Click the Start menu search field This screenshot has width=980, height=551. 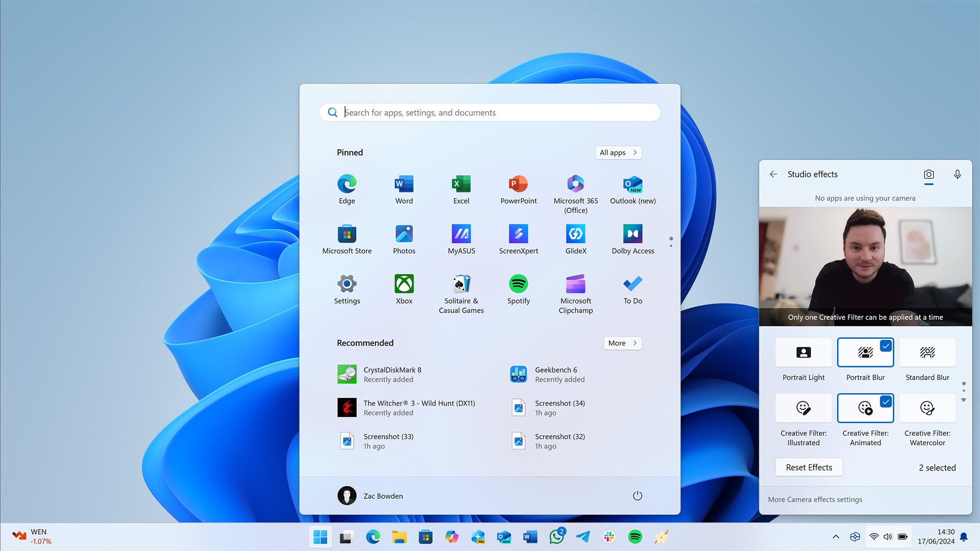[x=489, y=112]
